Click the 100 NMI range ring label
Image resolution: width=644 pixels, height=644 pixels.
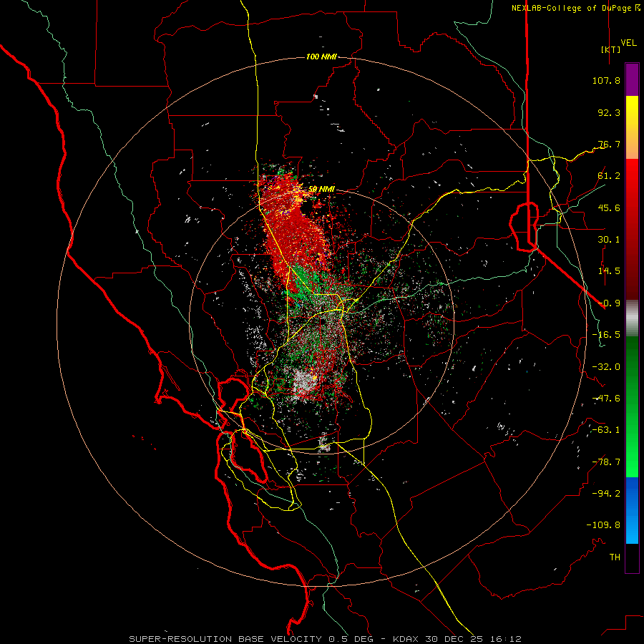321,57
